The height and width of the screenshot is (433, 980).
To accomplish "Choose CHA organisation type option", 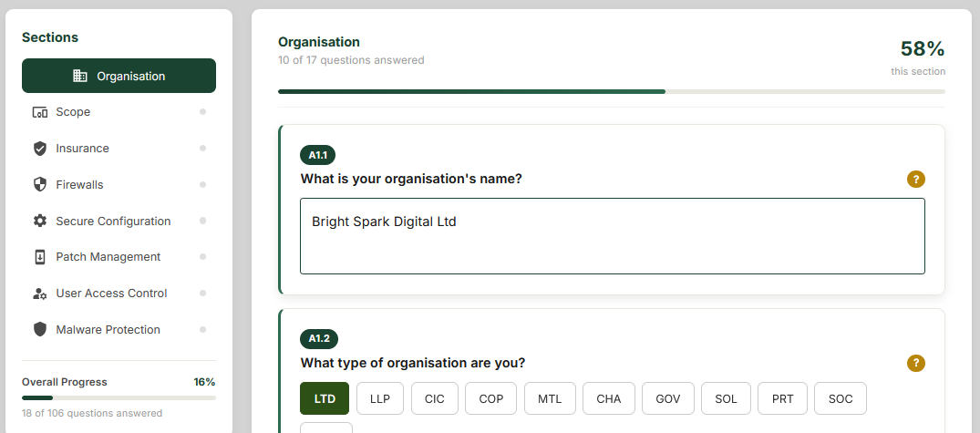I will click(608, 398).
